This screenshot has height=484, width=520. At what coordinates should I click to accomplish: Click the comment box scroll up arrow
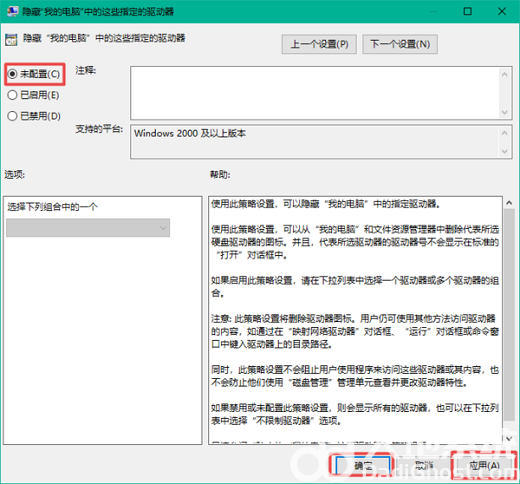[x=505, y=74]
